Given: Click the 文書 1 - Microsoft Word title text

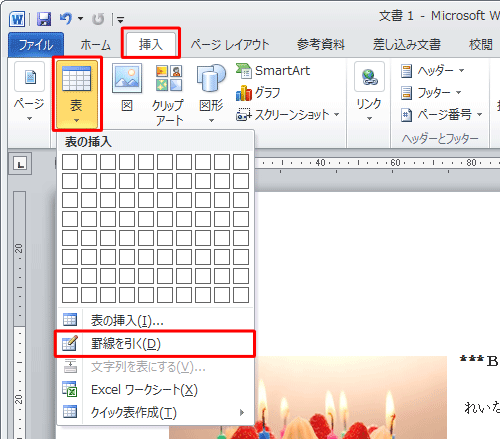Looking at the screenshot, I should (x=439, y=16).
